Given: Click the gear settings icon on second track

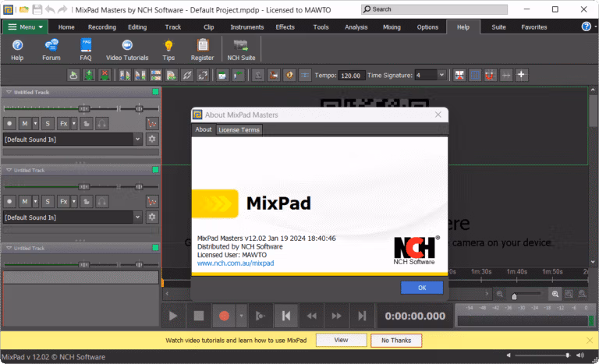Looking at the screenshot, I should 152,217.
